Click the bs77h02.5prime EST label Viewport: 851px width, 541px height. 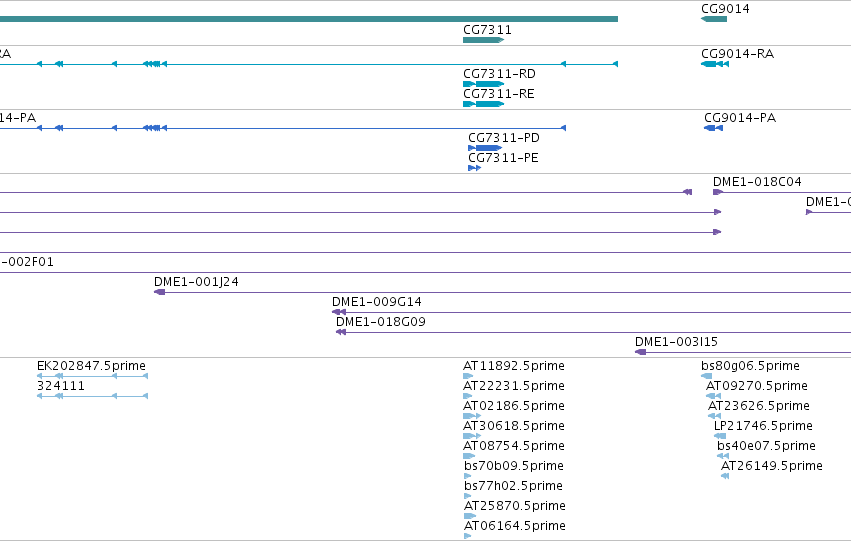[513, 486]
